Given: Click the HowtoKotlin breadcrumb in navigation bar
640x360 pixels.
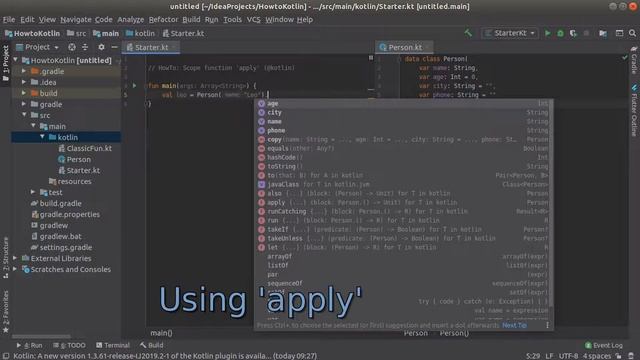Looking at the screenshot, I should [32, 33].
